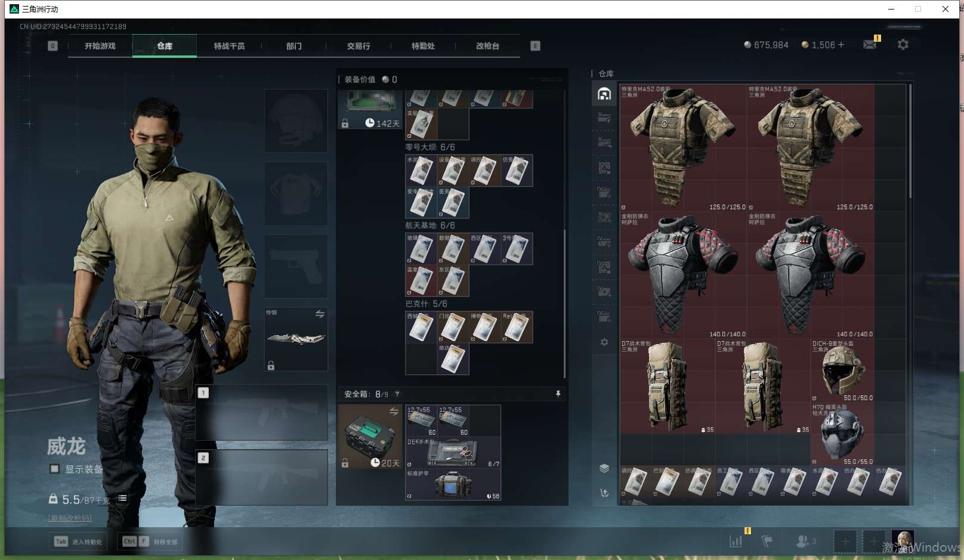The image size is (964, 560).
Task: Select the first 特里克MAS2.0装甲 armor
Action: [x=683, y=148]
